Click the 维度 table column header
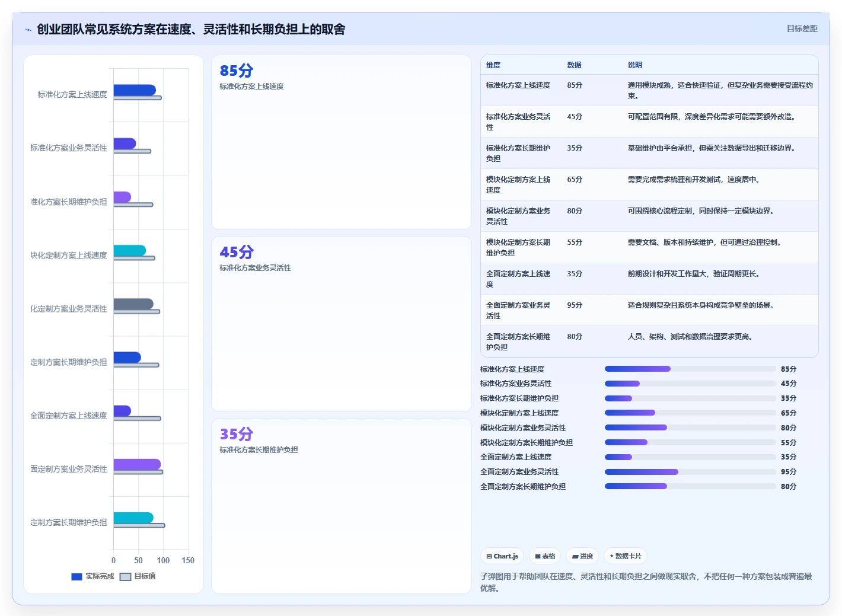 pyautogui.click(x=493, y=65)
